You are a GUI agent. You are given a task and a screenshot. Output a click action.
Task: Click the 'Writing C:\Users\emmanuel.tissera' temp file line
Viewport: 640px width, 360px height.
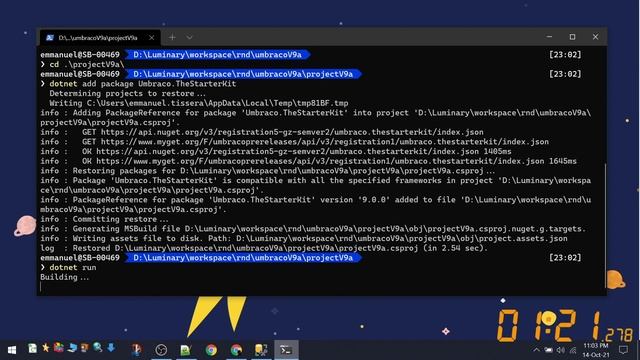click(x=199, y=103)
